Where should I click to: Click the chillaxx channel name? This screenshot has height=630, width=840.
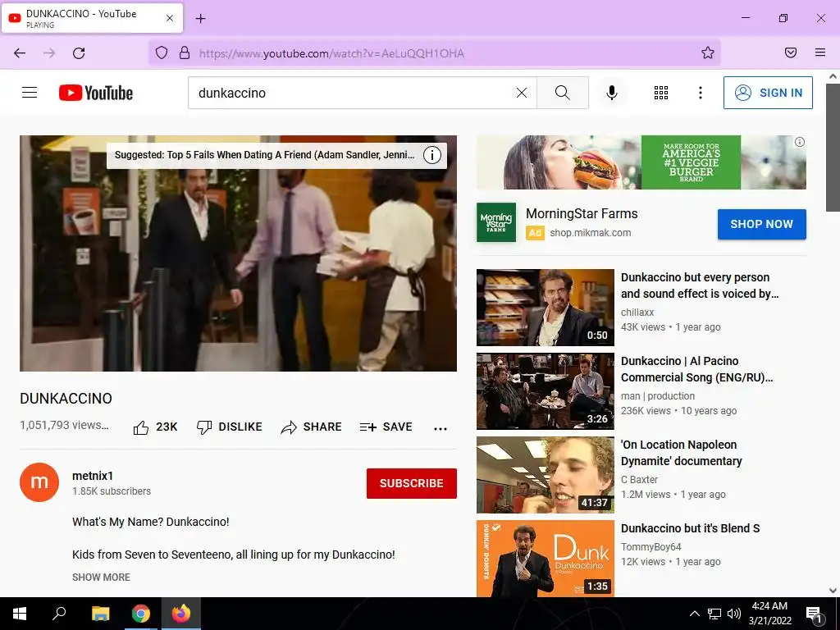637,312
